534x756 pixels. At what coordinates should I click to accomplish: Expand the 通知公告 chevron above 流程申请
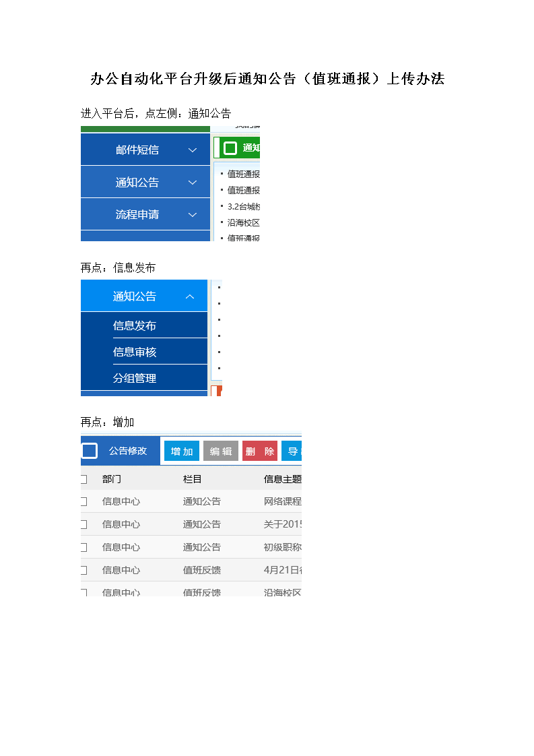[x=193, y=182]
